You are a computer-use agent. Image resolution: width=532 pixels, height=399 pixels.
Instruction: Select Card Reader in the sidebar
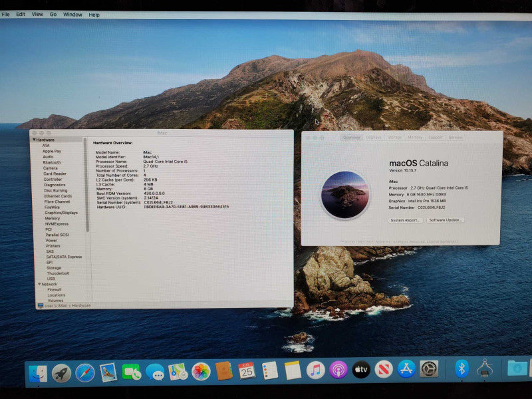(55, 174)
